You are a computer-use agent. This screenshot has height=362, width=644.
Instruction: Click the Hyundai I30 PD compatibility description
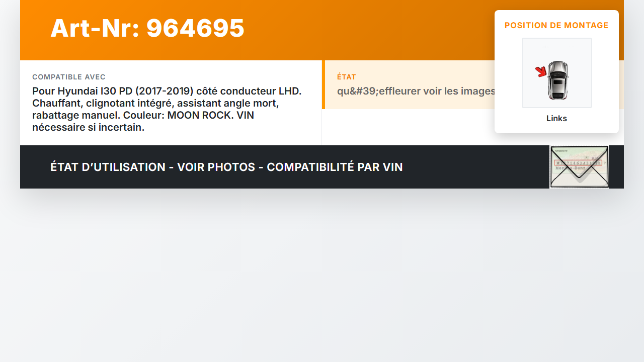click(x=167, y=109)
